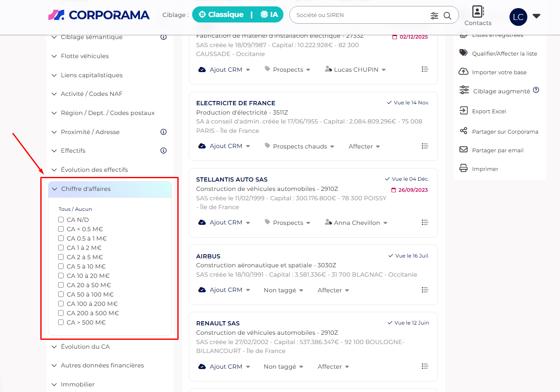This screenshot has width=560, height=392.
Task: Open search filter sliders icon
Action: [434, 15]
